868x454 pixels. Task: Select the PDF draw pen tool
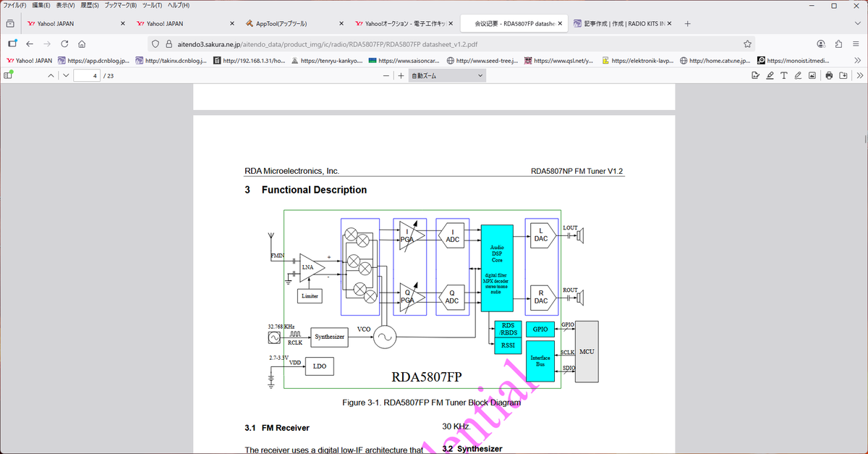click(x=798, y=75)
